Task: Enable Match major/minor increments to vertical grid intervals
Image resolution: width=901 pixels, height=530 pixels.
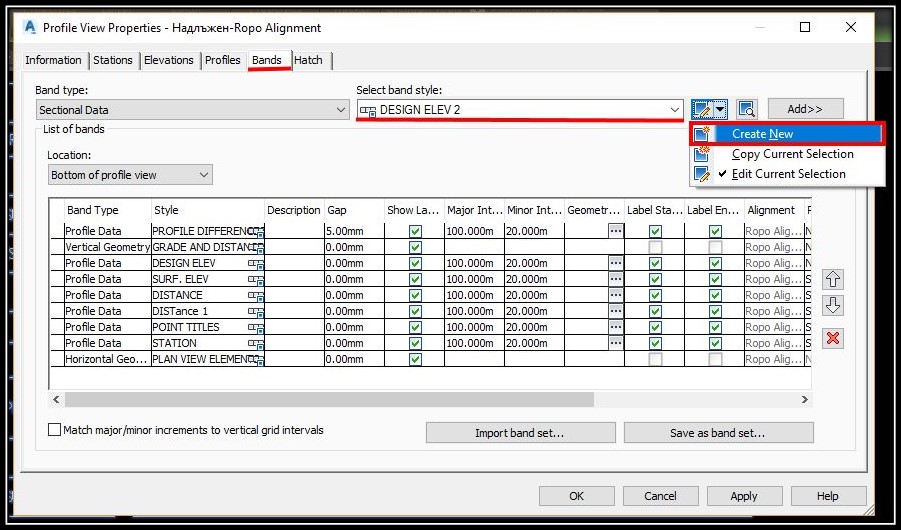Action: click(55, 430)
